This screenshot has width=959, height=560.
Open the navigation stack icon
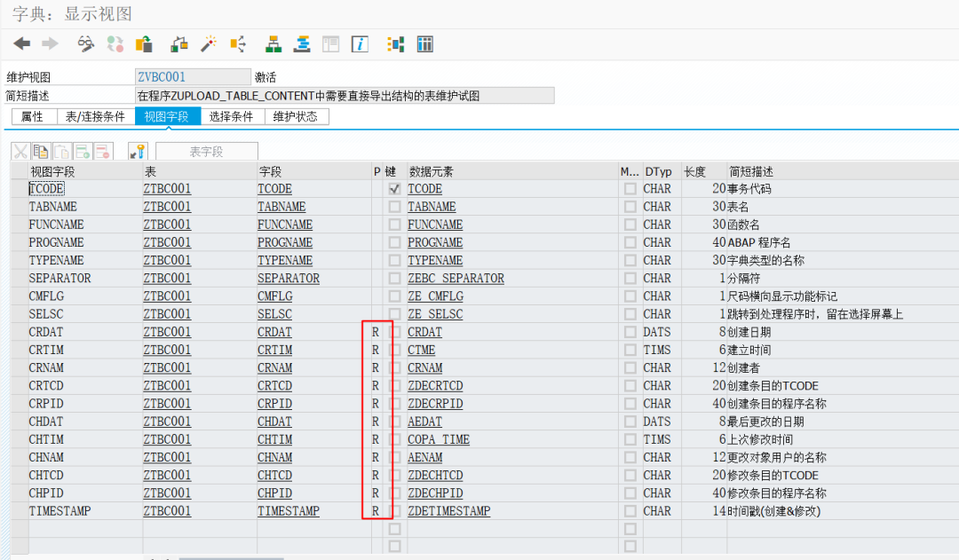[302, 44]
